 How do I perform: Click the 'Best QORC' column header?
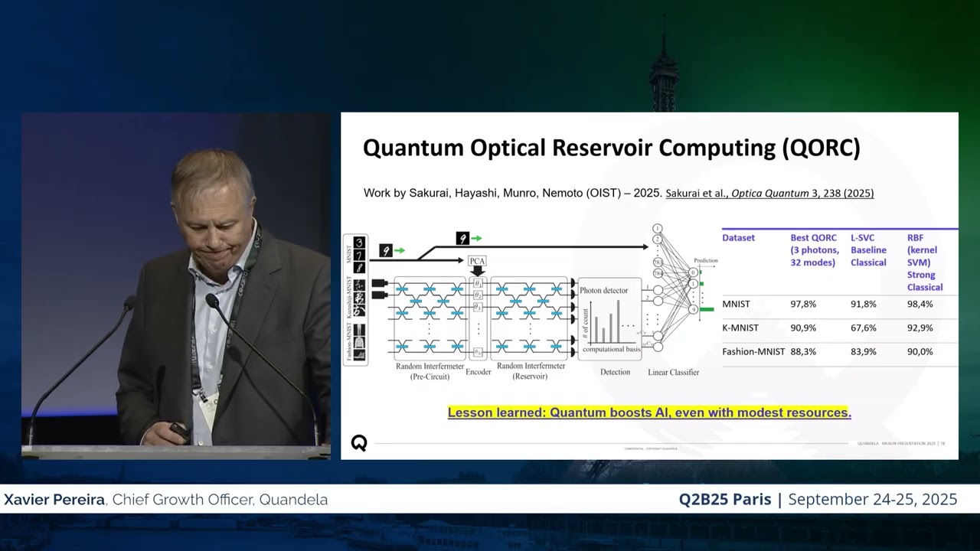(x=815, y=250)
